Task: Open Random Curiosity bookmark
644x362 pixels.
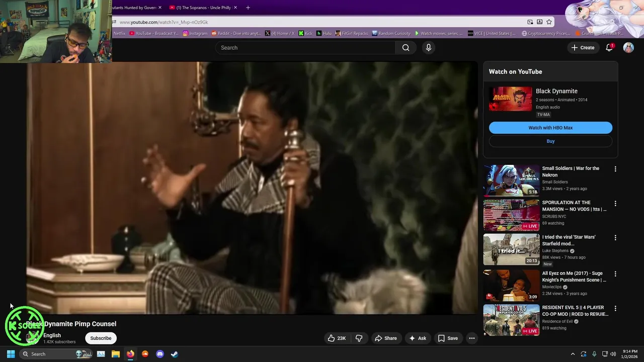Action: pyautogui.click(x=391, y=33)
